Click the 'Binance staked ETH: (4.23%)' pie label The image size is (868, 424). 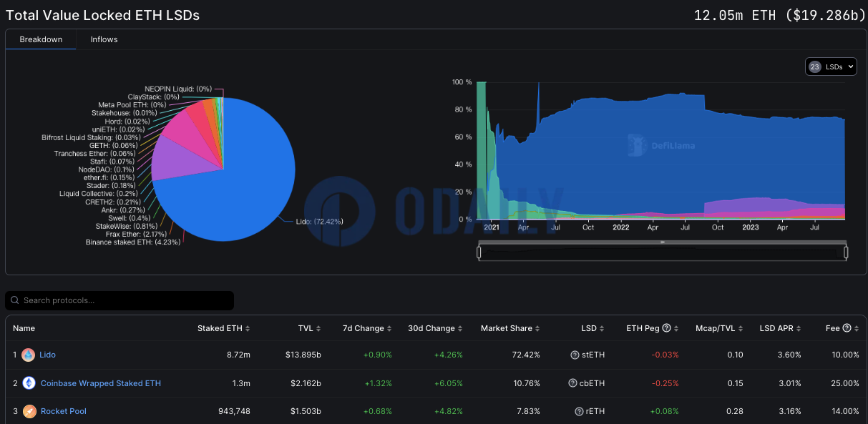(133, 242)
